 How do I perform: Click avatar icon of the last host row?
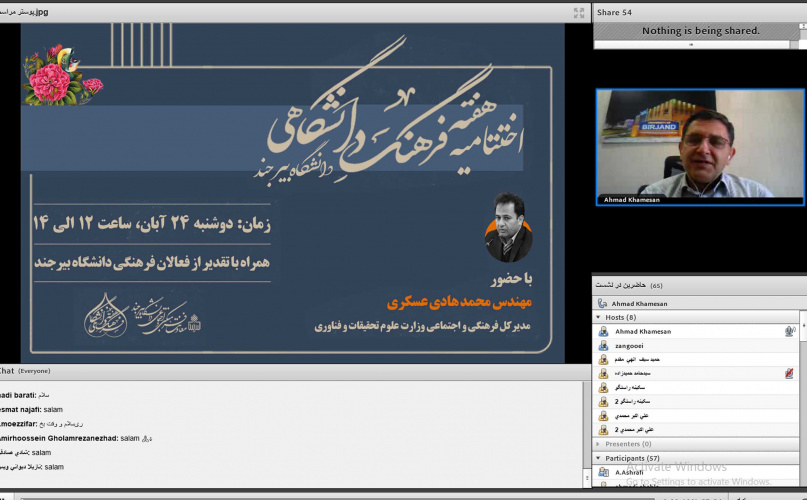604,429
